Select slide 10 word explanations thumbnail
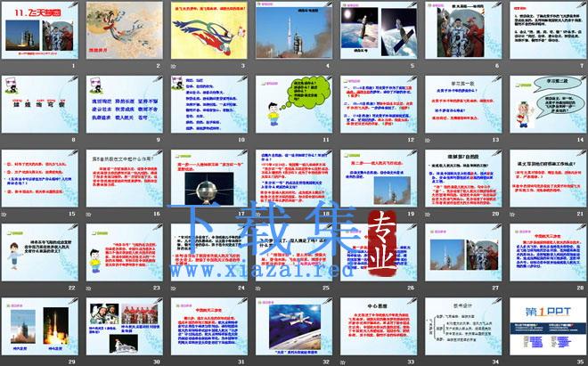588x366 pixels. 209,104
